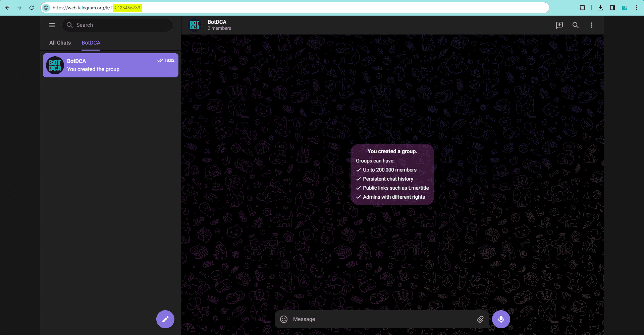The height and width of the screenshot is (335, 644).
Task: Switch to the All Chats folder tab
Action: (60, 43)
